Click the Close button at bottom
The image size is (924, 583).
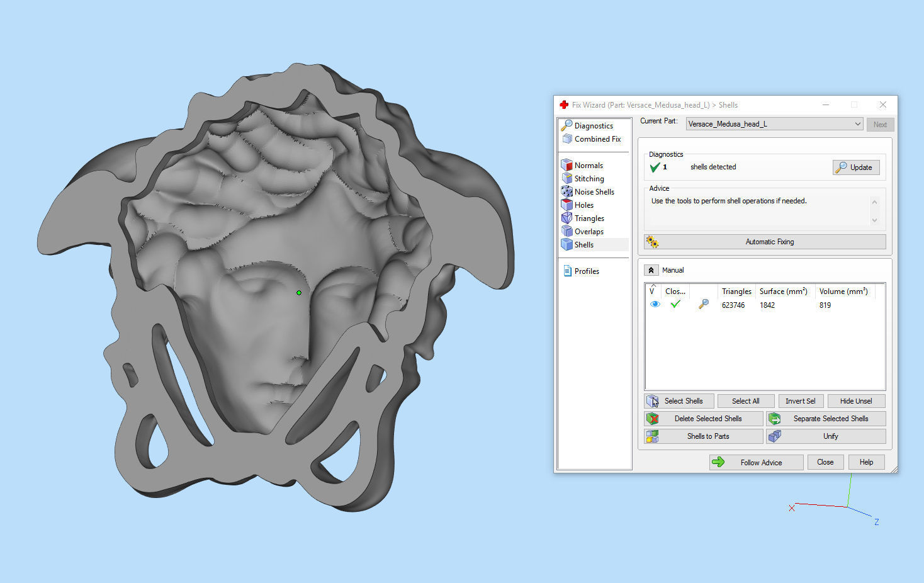click(x=825, y=462)
